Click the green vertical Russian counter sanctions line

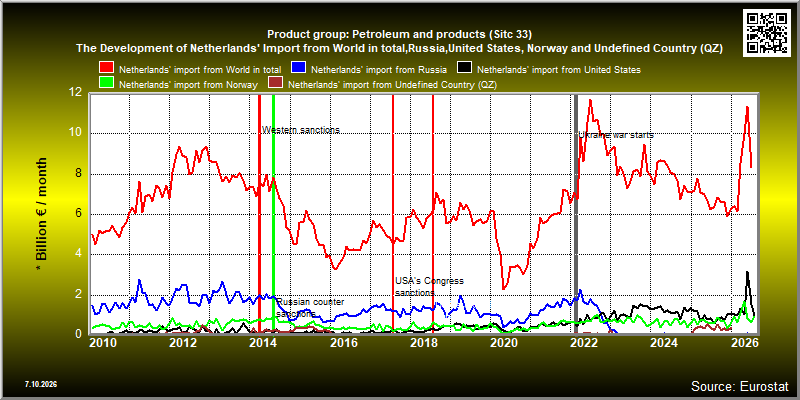[x=273, y=213]
